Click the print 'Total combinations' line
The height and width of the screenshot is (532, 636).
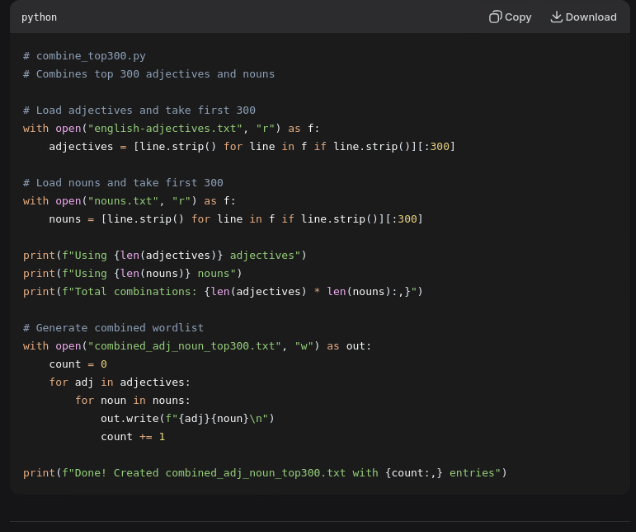pyautogui.click(x=222, y=291)
